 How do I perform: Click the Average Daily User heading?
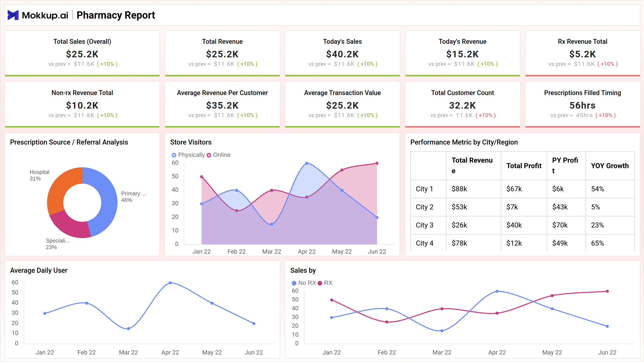point(39,270)
